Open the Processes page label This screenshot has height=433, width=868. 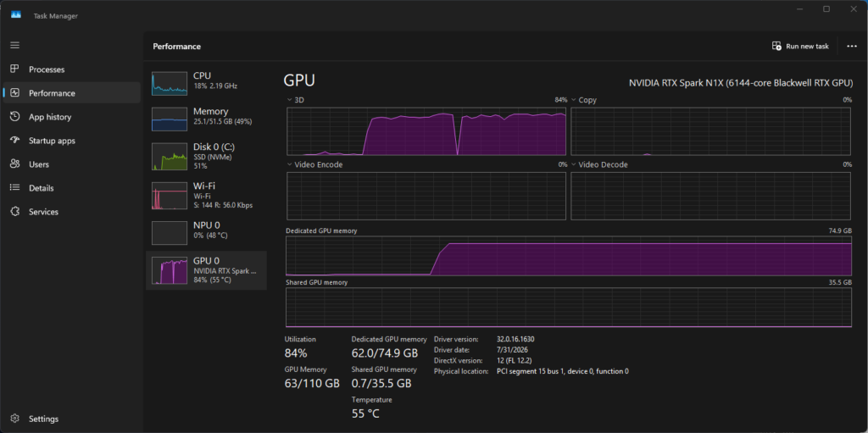pyautogui.click(x=47, y=69)
